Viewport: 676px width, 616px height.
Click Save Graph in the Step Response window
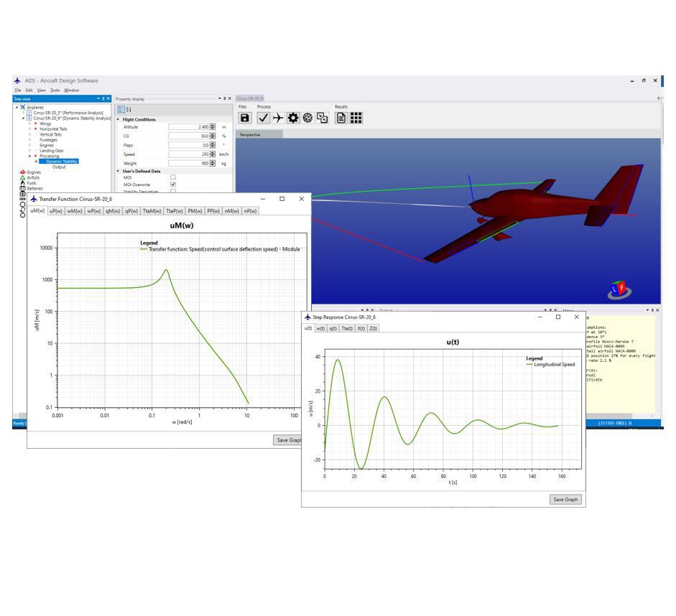click(565, 499)
